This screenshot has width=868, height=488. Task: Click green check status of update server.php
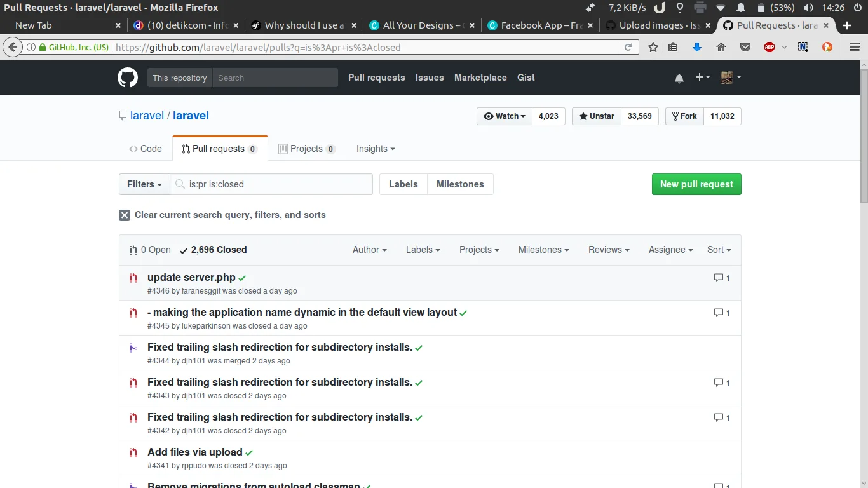pyautogui.click(x=243, y=278)
